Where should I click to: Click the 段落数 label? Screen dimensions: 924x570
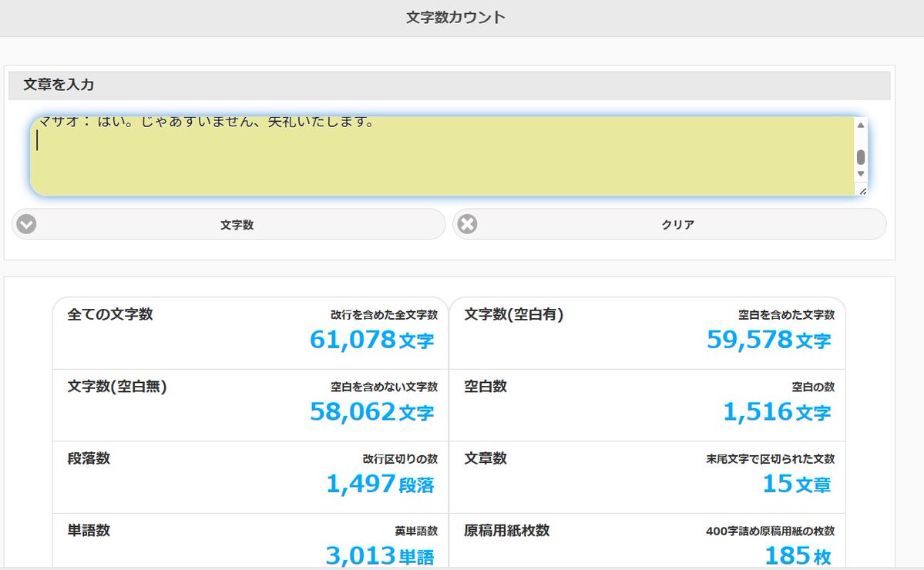pyautogui.click(x=89, y=458)
